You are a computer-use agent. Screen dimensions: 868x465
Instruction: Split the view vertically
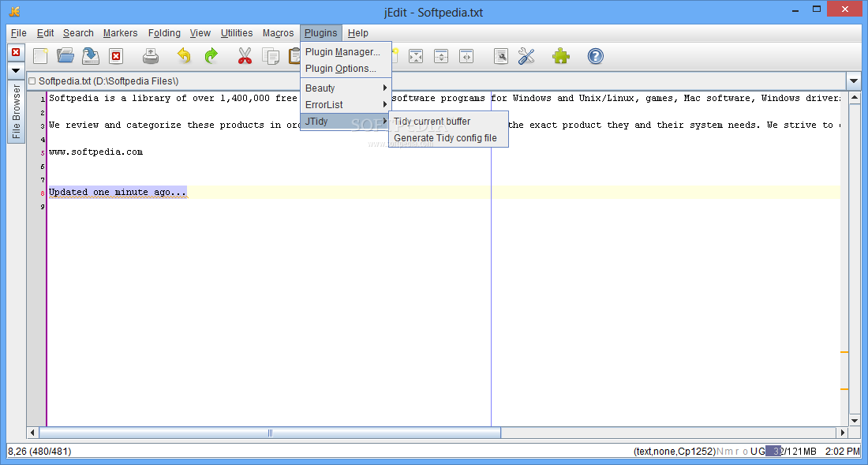point(466,56)
